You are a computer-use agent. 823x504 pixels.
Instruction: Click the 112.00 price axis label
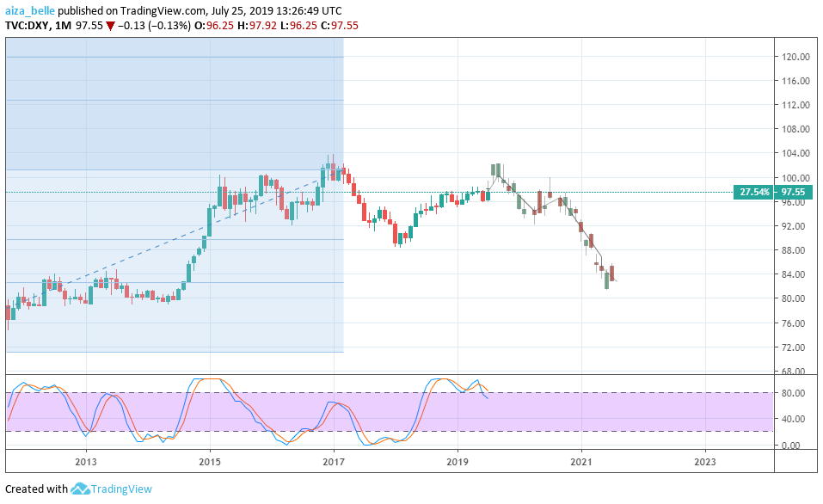point(795,105)
